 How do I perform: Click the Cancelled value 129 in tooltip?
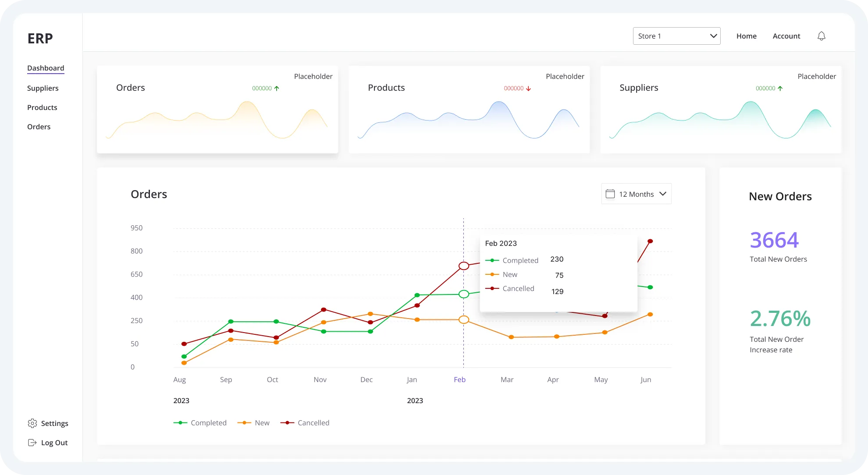coord(557,291)
